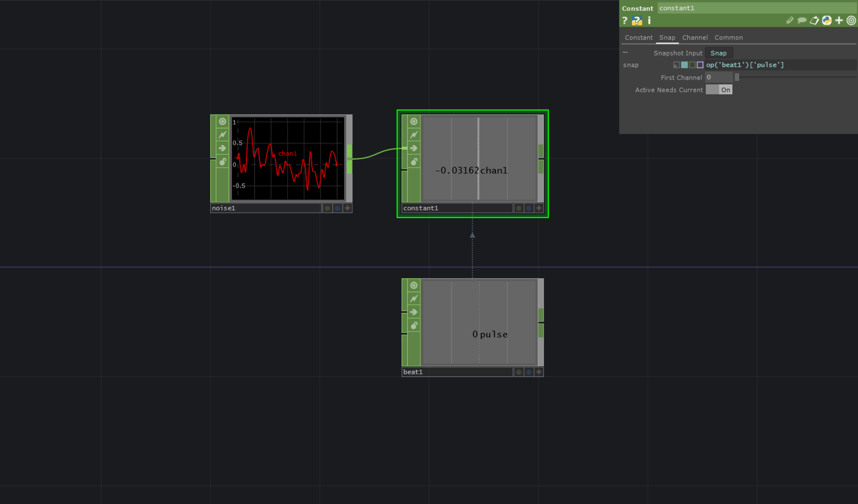The image size is (858, 504).
Task: Toggle constant1 blue export flag at bottom
Action: tap(529, 208)
